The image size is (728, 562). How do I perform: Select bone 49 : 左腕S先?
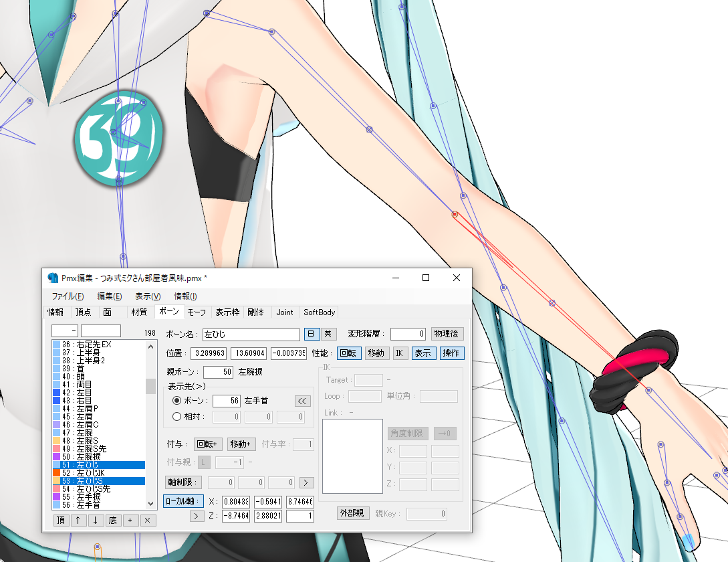[98, 449]
